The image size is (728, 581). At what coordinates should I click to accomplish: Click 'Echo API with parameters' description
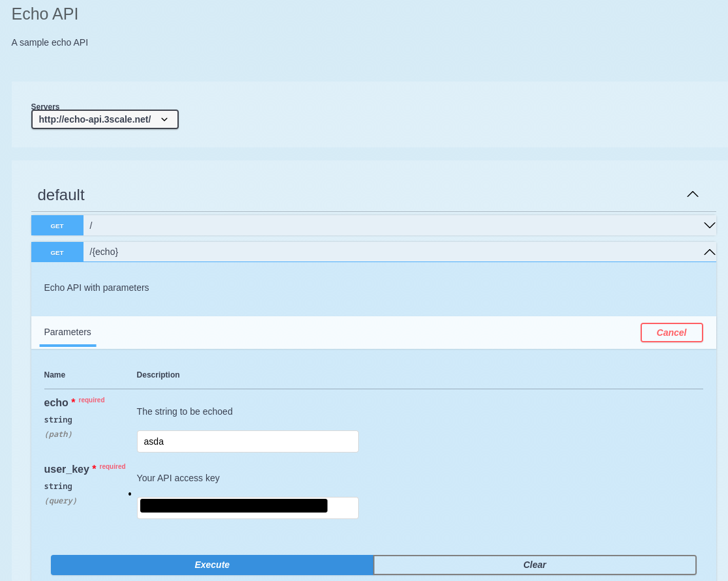click(96, 288)
